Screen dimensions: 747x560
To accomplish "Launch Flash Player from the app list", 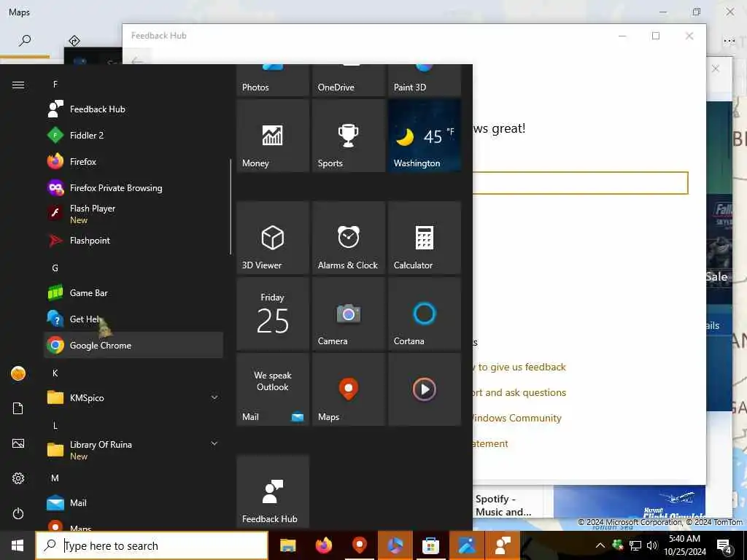I will 133,214.
